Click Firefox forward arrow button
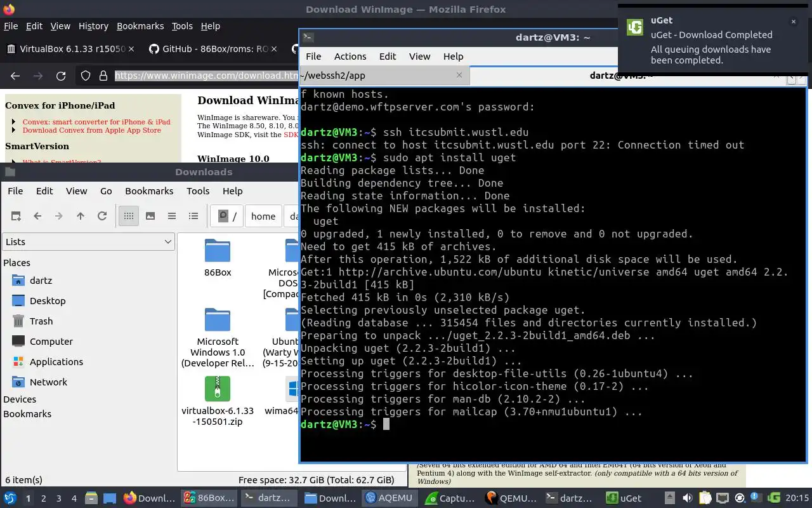Screen dimensions: 812x508 (38, 76)
